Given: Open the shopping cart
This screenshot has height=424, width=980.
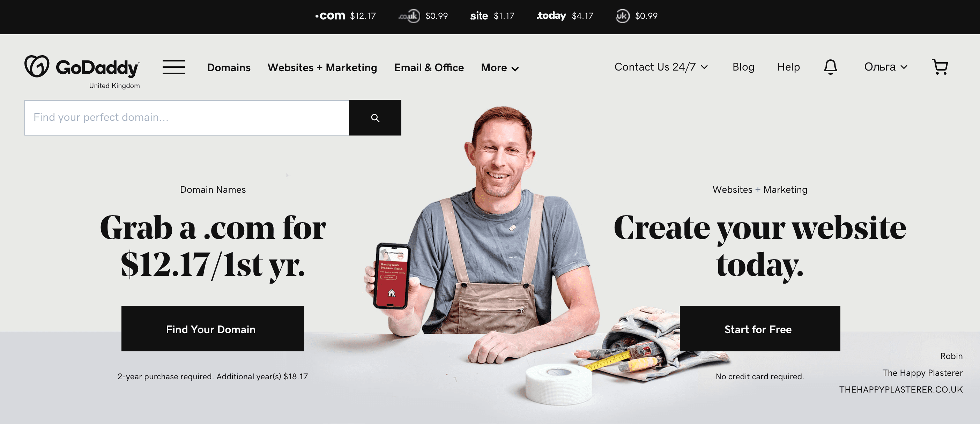Looking at the screenshot, I should (x=940, y=67).
